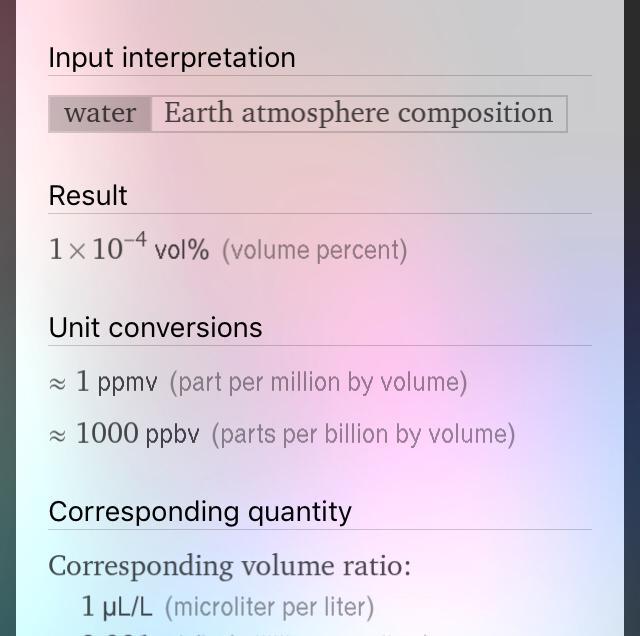Tap the divider line under "Unit conversions"
Image resolution: width=640 pixels, height=636 pixels.
[320, 345]
